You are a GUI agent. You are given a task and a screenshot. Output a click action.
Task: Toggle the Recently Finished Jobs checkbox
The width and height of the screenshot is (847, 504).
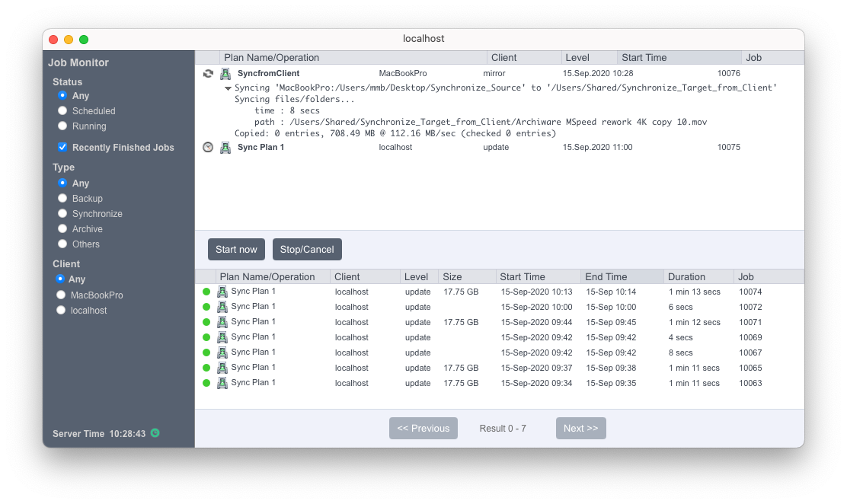(62, 147)
